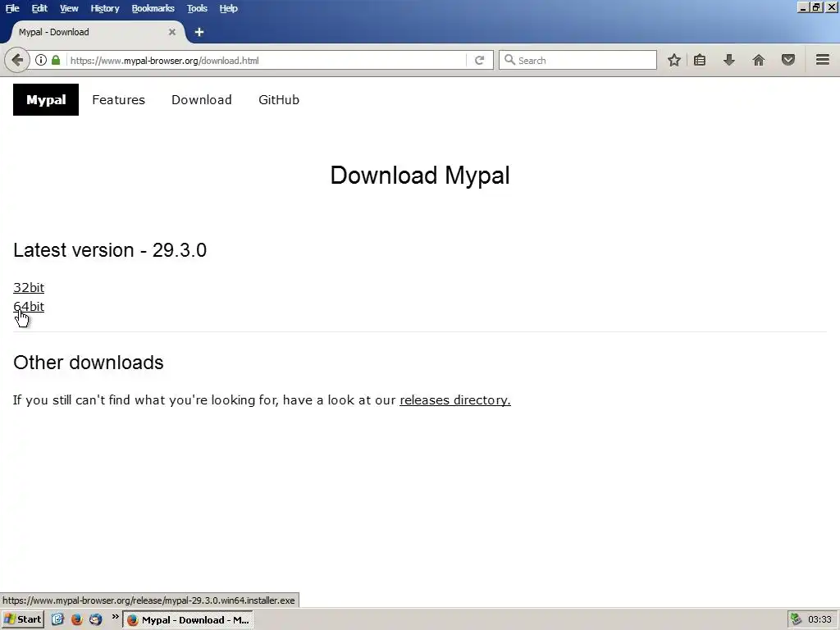This screenshot has height=630, width=840.
Task: Click the system tray network icon
Action: (796, 620)
